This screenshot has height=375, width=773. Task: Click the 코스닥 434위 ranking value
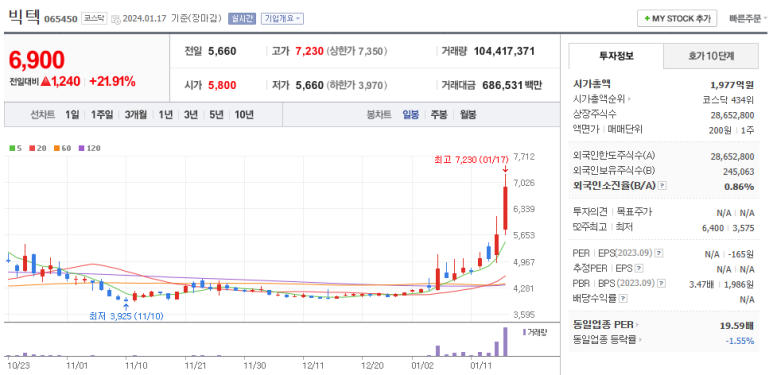[728, 100]
